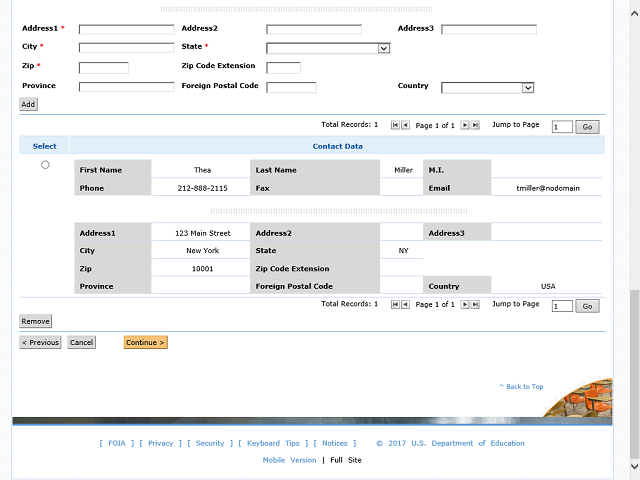Screen dimensions: 640x480
Task: Click the last name value Miller
Action: click(403, 170)
